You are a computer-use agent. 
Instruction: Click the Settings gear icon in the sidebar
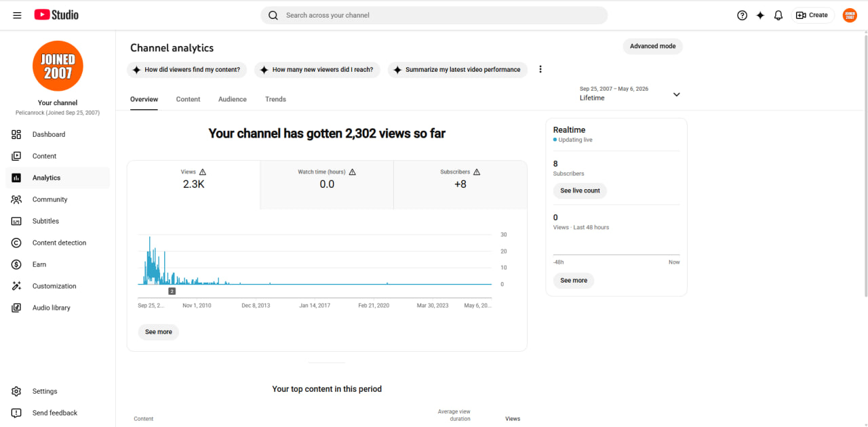pos(17,391)
